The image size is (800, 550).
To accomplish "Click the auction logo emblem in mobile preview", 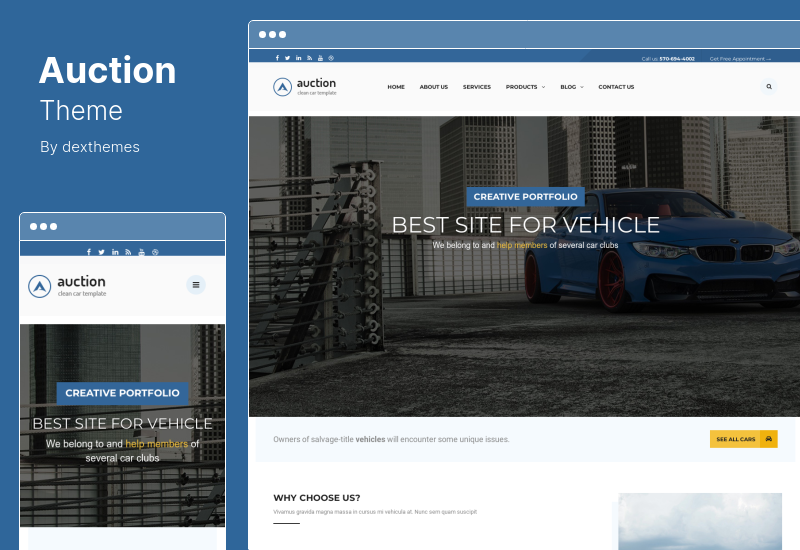I will [x=40, y=286].
